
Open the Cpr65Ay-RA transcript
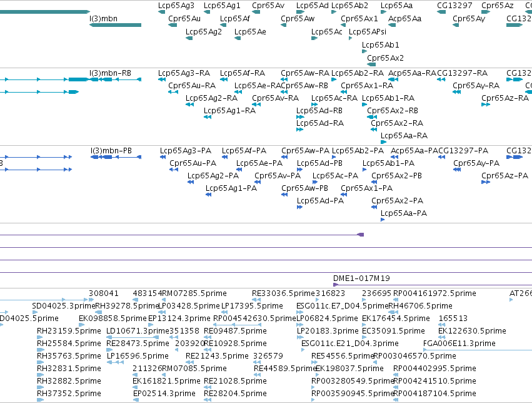pyautogui.click(x=476, y=86)
